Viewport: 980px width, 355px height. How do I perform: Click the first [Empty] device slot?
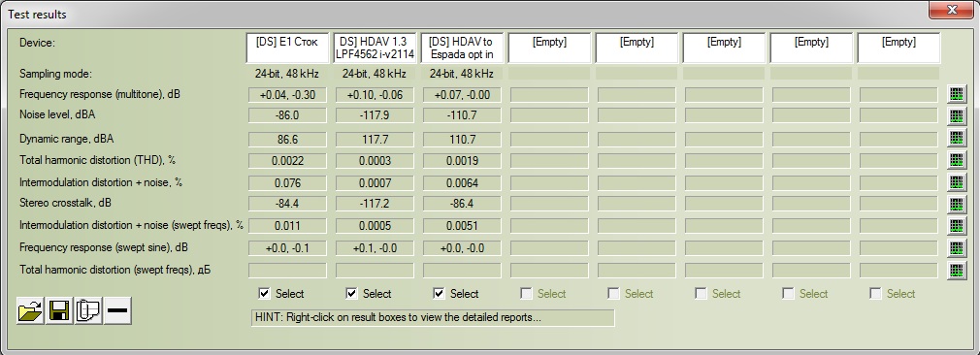pos(549,48)
